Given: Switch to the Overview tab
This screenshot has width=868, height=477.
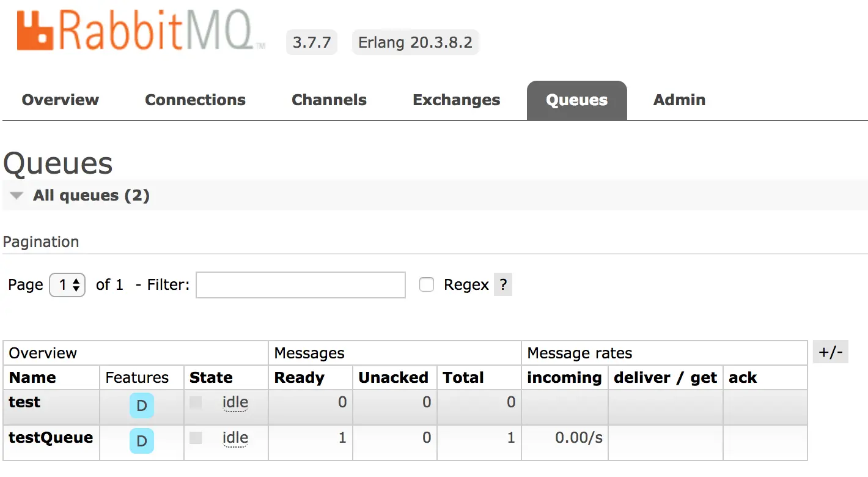Looking at the screenshot, I should click(61, 100).
